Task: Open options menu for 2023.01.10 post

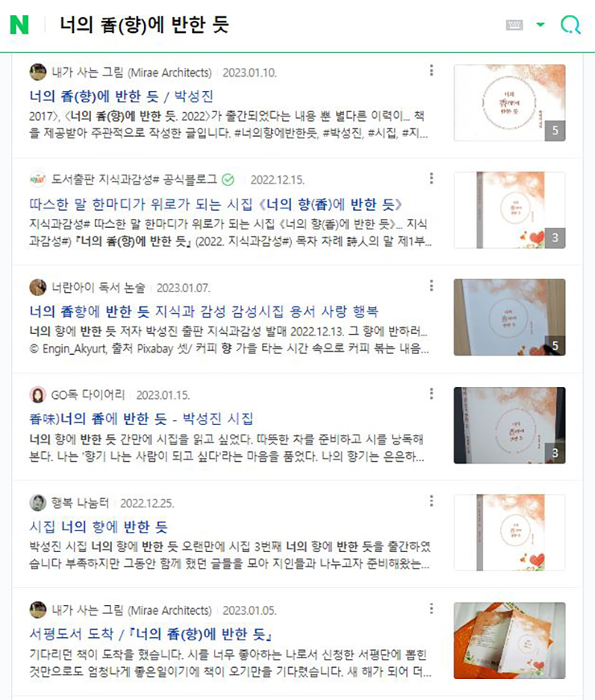Action: pyautogui.click(x=431, y=70)
